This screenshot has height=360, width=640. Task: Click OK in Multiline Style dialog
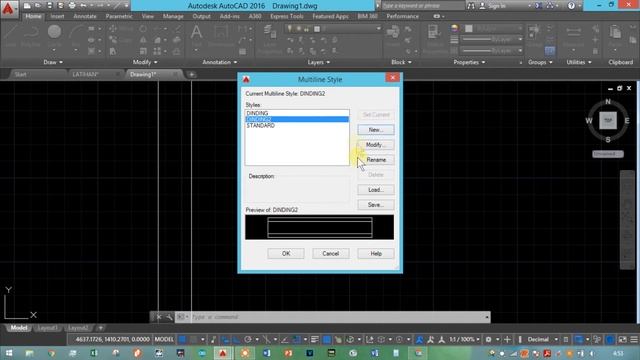[x=286, y=253]
